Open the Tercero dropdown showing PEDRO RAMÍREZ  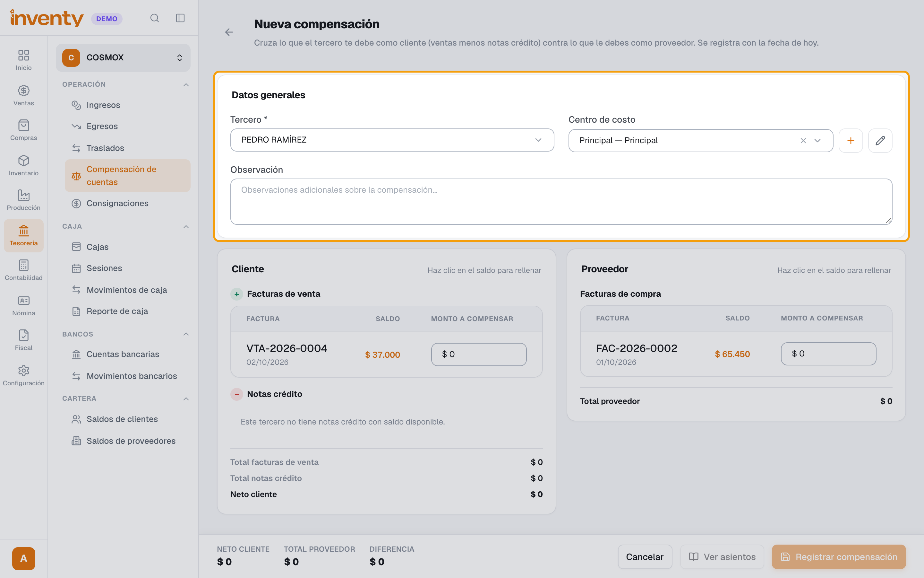coord(392,140)
